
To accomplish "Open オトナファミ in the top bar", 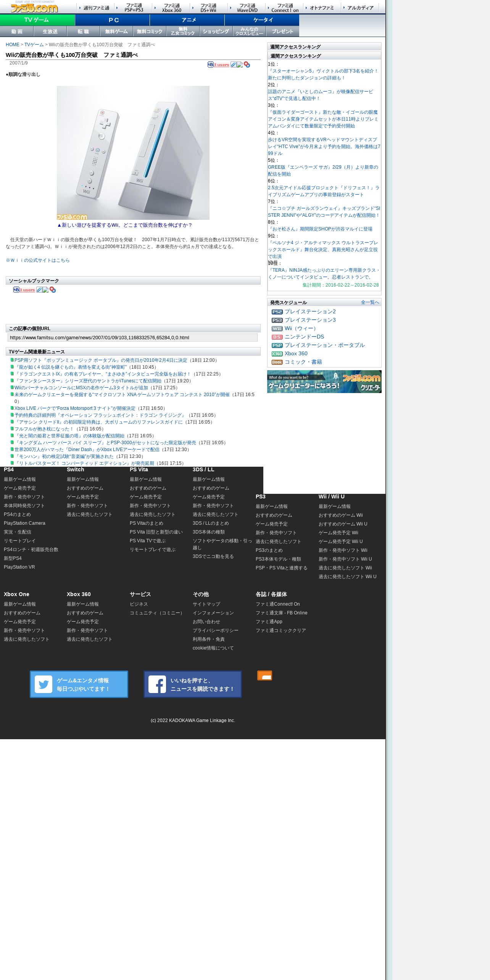I will click(322, 8).
